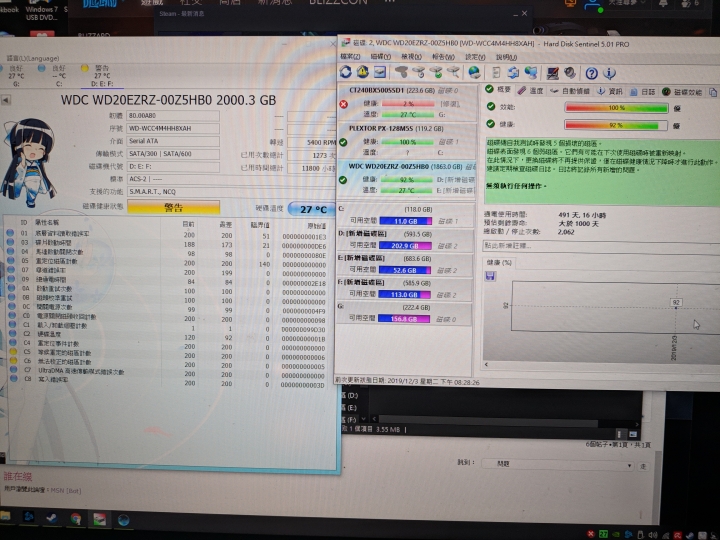
Task: Select the G: 222.4 GB volume entry
Action: [x=405, y=313]
